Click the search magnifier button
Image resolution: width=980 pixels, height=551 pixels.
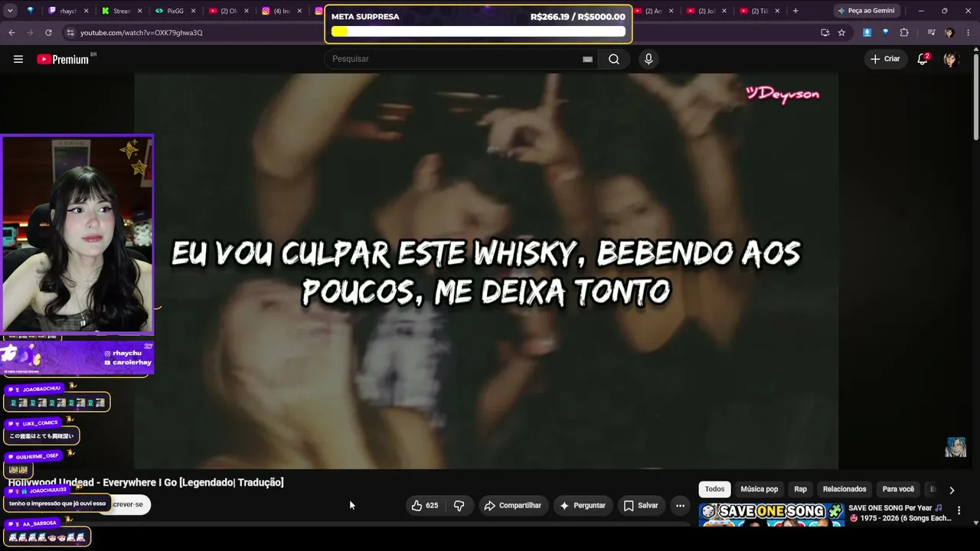pyautogui.click(x=613, y=59)
